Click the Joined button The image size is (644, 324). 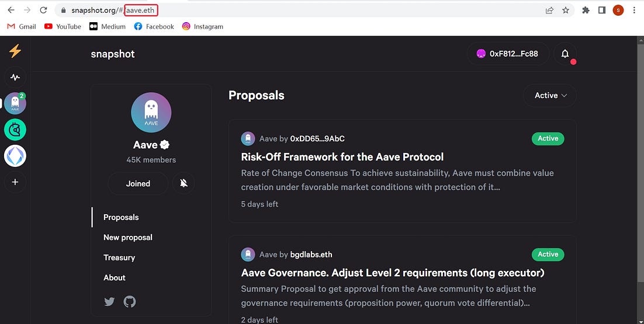pyautogui.click(x=138, y=183)
